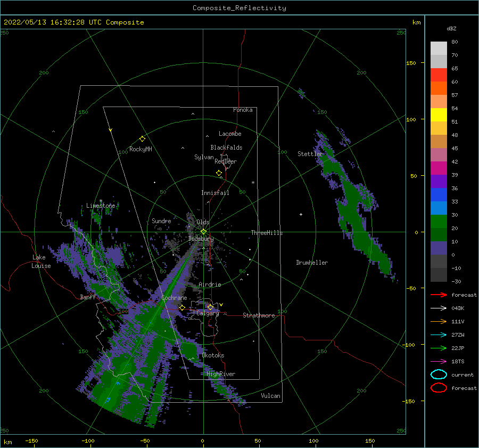Viewport: 479px width, 448px height.
Task: Click the Ponoka city label
Action: pyautogui.click(x=243, y=110)
